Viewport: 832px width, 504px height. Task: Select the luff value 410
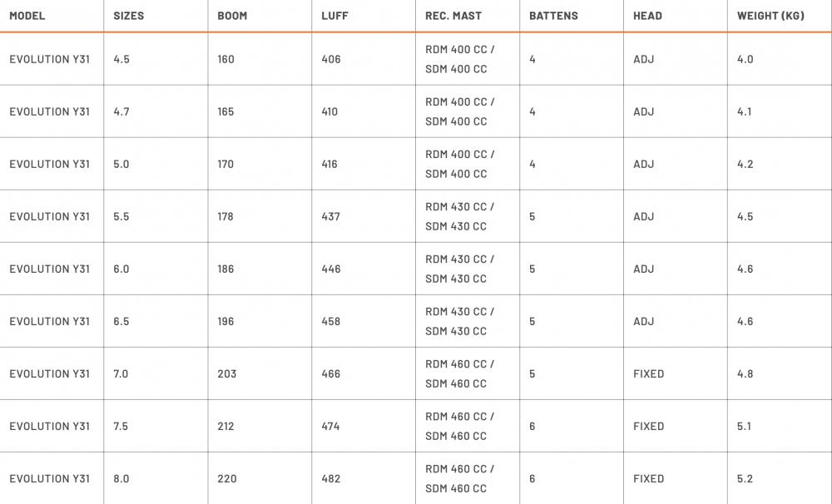(x=330, y=111)
